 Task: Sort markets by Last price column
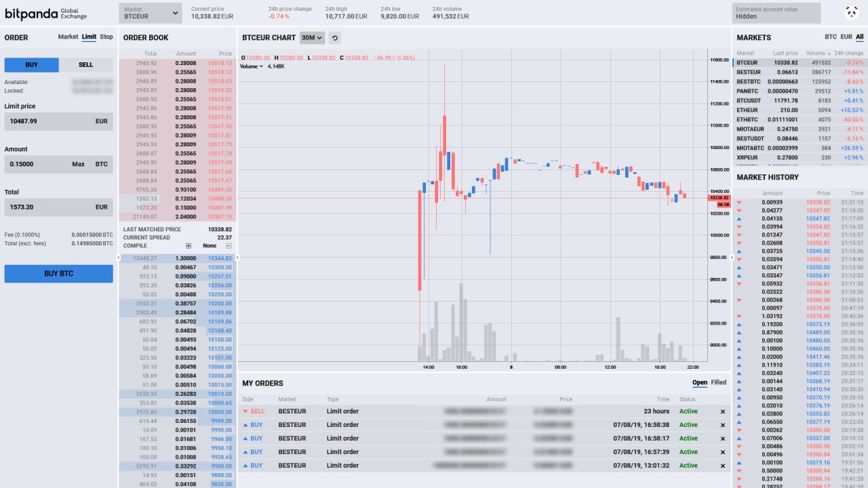(785, 54)
